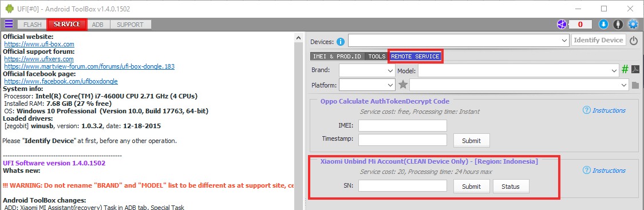Minimize the Android ToolBox window
This screenshot has height=210, width=644.
(578, 9)
